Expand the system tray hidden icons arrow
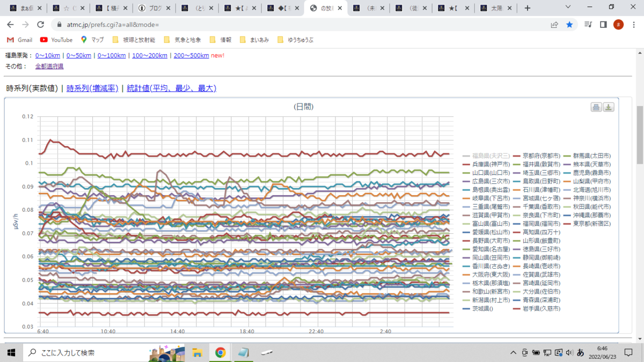 [514, 352]
